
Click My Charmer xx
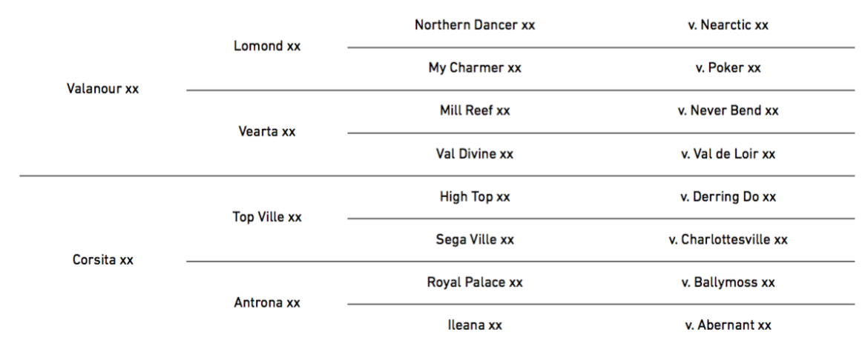475,67
